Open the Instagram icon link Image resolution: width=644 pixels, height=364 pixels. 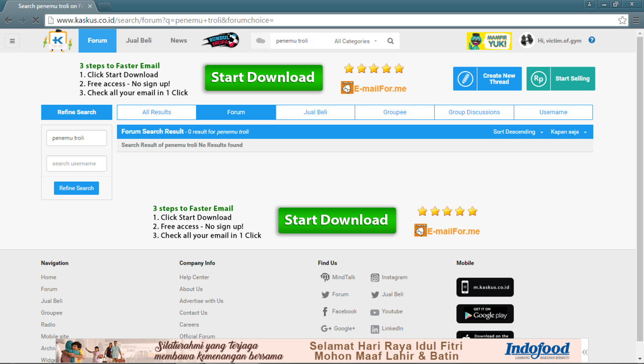tap(375, 278)
